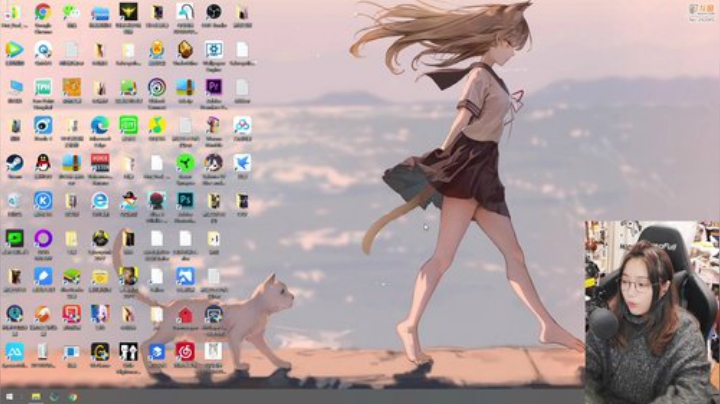Launch the red NetEase Cloud Music icon
This screenshot has width=720, height=404.
185,352
